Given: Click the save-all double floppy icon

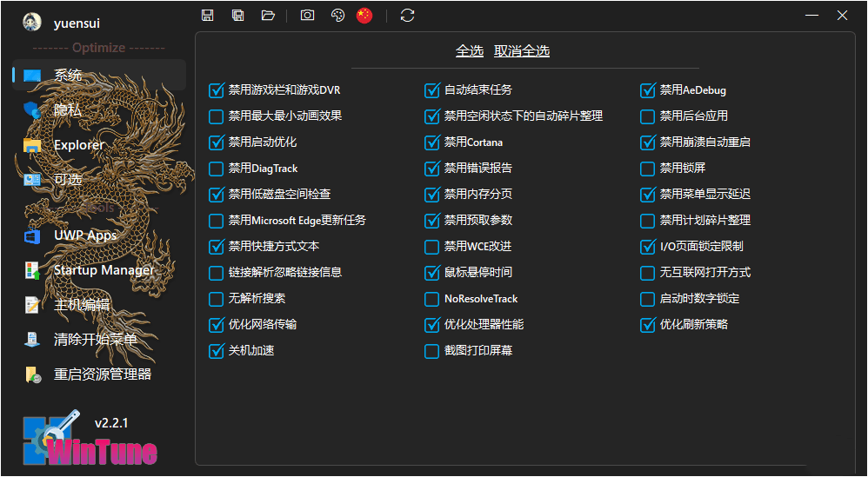Looking at the screenshot, I should 238,16.
